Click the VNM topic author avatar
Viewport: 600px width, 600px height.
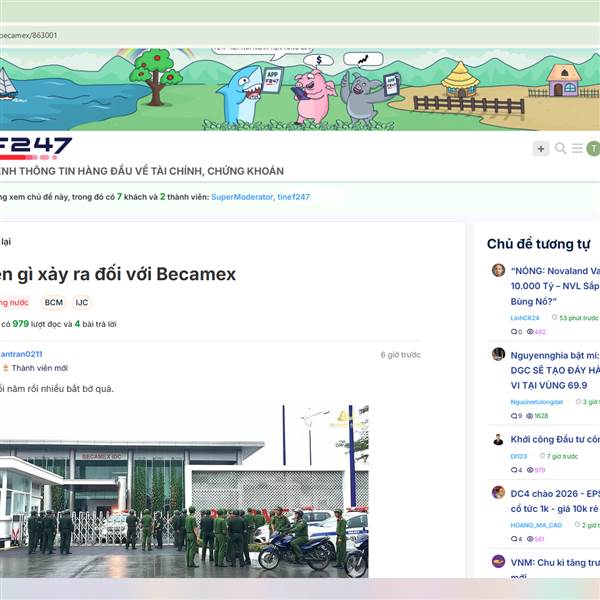(x=498, y=561)
